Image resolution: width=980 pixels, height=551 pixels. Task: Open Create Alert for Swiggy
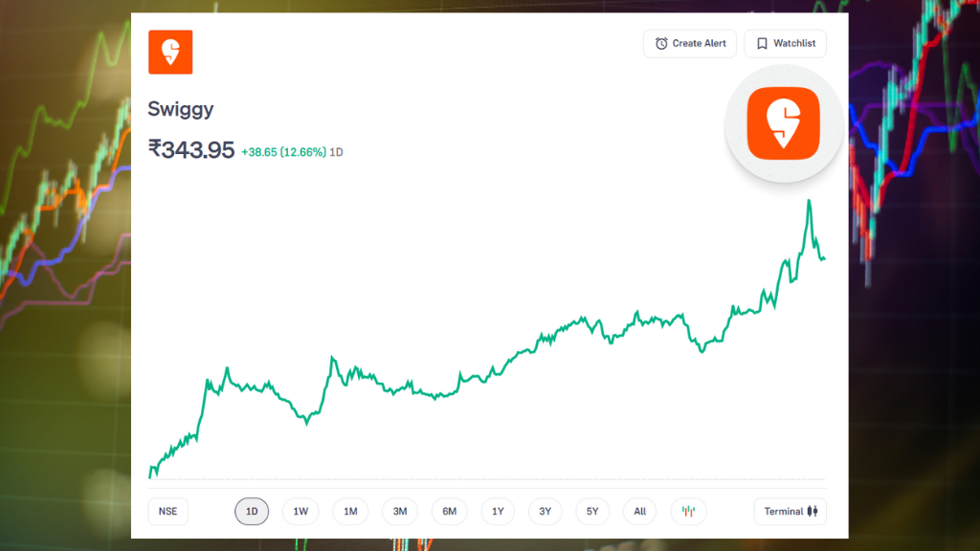pos(690,44)
